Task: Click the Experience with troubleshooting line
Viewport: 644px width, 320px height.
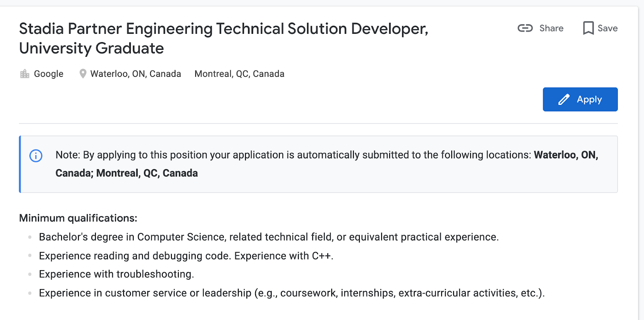Action: pyautogui.click(x=116, y=274)
